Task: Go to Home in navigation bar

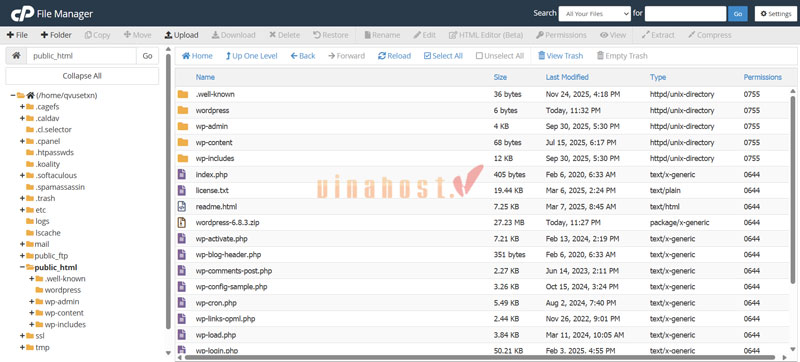Action: coord(197,56)
